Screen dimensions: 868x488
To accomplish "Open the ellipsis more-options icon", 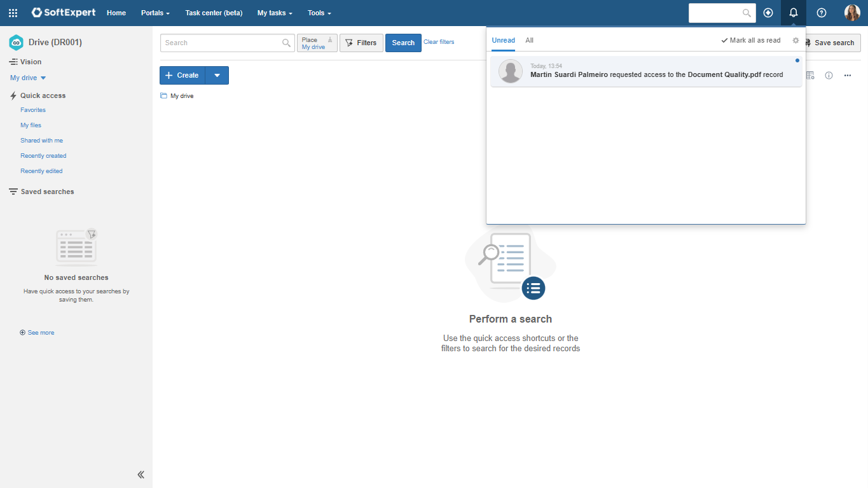I will pyautogui.click(x=847, y=75).
